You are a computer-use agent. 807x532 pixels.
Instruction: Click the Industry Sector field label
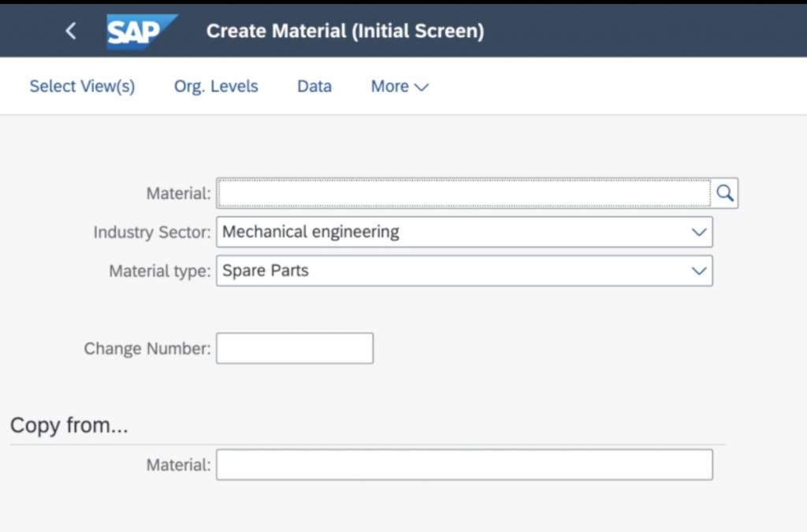point(152,233)
